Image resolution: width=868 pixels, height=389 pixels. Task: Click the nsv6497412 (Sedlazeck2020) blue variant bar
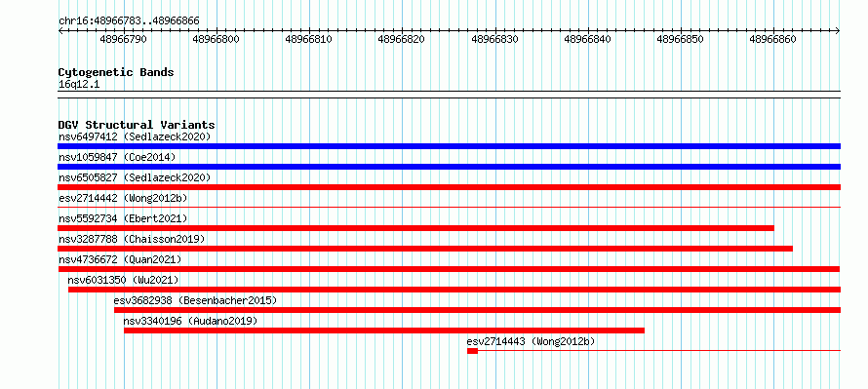449,146
